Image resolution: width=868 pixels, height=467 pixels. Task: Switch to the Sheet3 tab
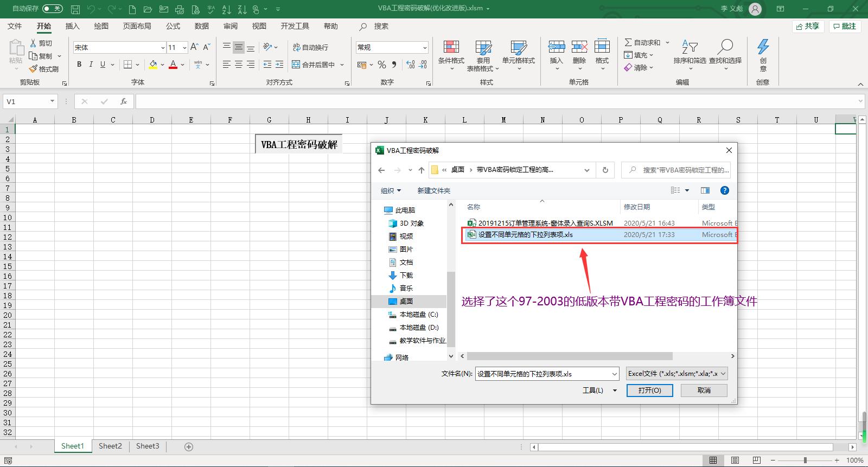[x=148, y=446]
